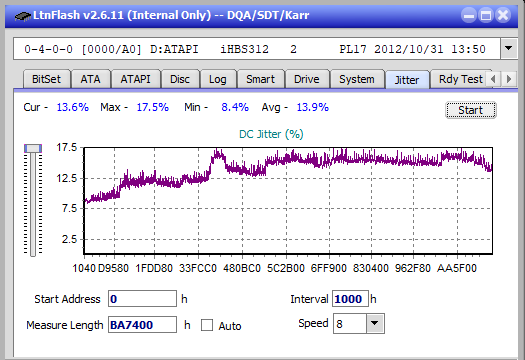Image resolution: width=525 pixels, height=360 pixels.
Task: Click the vertical scale slider thumb
Action: click(x=33, y=148)
